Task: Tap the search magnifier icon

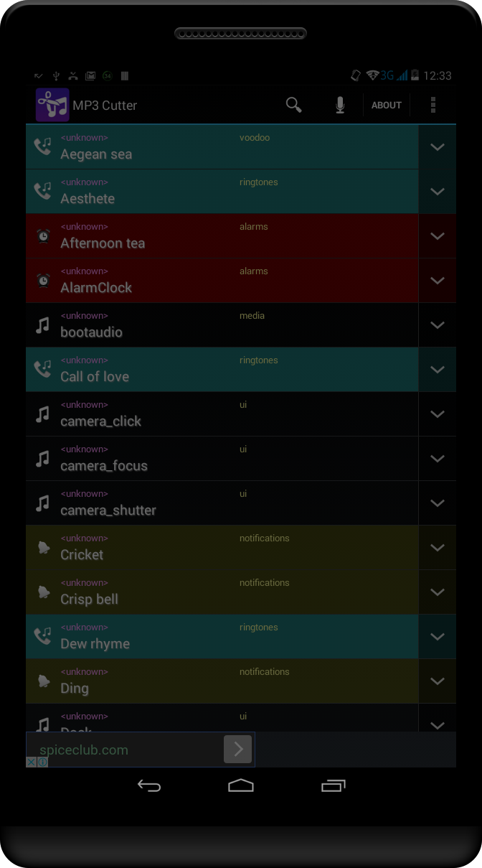Action: coord(293,106)
